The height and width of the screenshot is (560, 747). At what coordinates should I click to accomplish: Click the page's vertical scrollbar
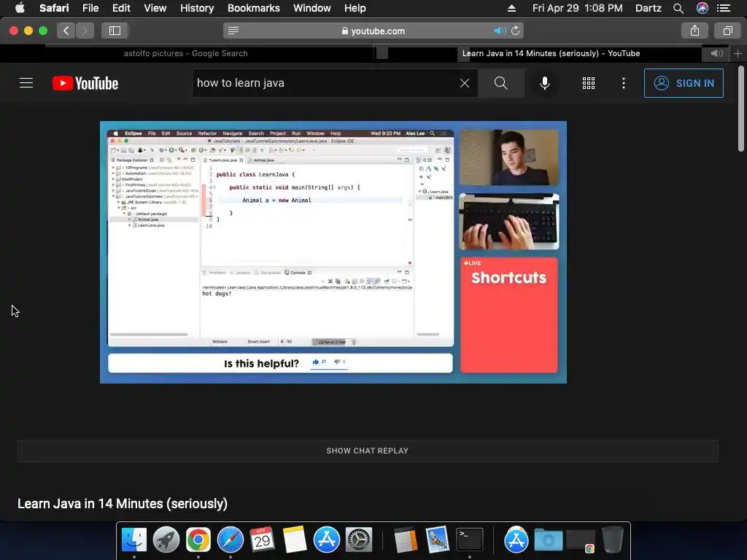(x=741, y=109)
